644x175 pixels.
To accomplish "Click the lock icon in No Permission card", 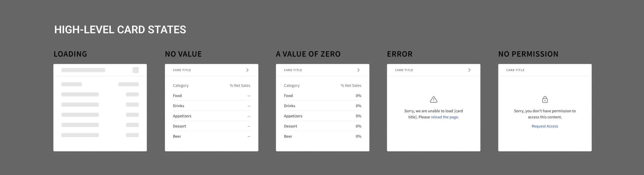I will [545, 100].
